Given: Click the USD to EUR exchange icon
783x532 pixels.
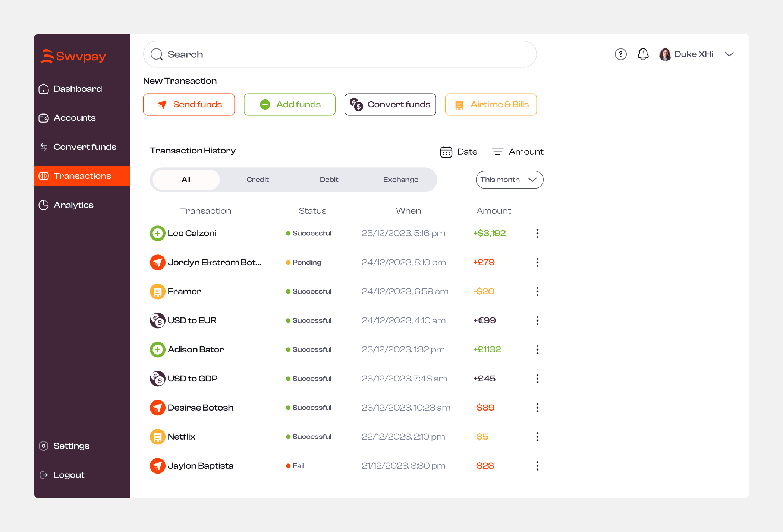Looking at the screenshot, I should [x=158, y=321].
